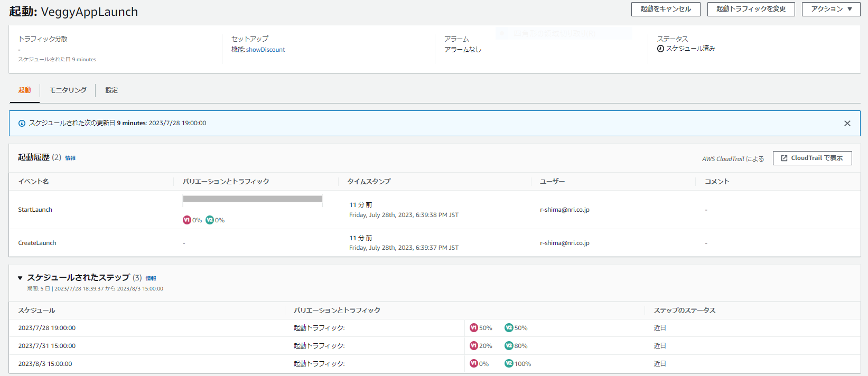The height and width of the screenshot is (376, 868).
Task: Click the clock icon beside スケジュール済み status
Action: 660,49
